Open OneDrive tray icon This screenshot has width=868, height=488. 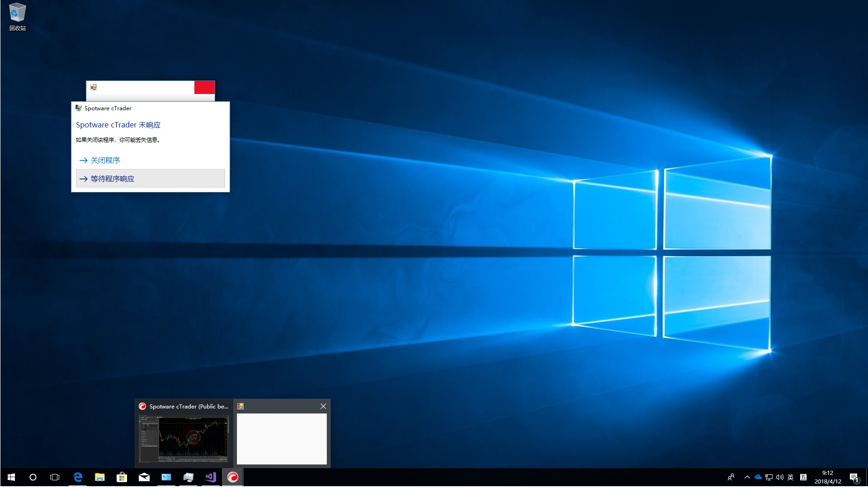point(758,477)
